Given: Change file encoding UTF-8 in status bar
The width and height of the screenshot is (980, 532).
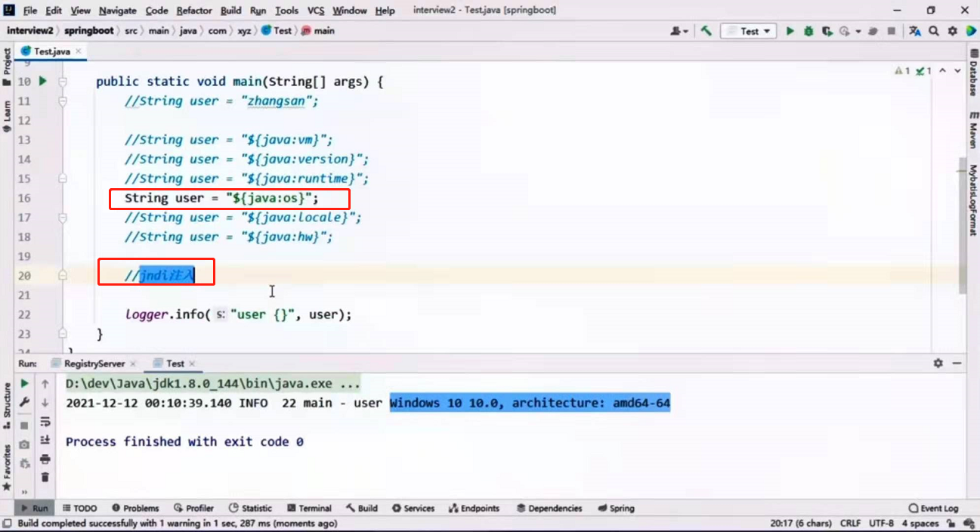Looking at the screenshot, I should pyautogui.click(x=881, y=523).
